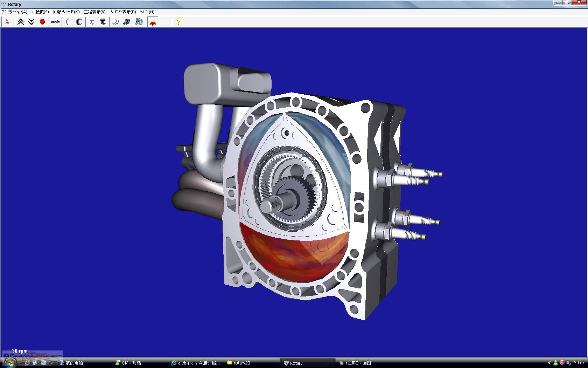Click the Rotary window title bar icon
Viewport: 588px width, 368px height.
[x=4, y=4]
